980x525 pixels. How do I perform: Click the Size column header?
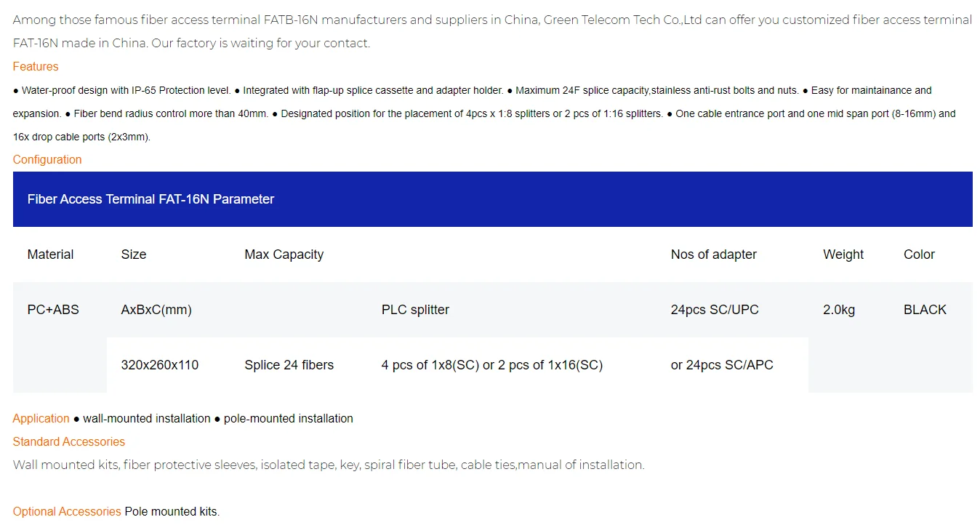(134, 255)
